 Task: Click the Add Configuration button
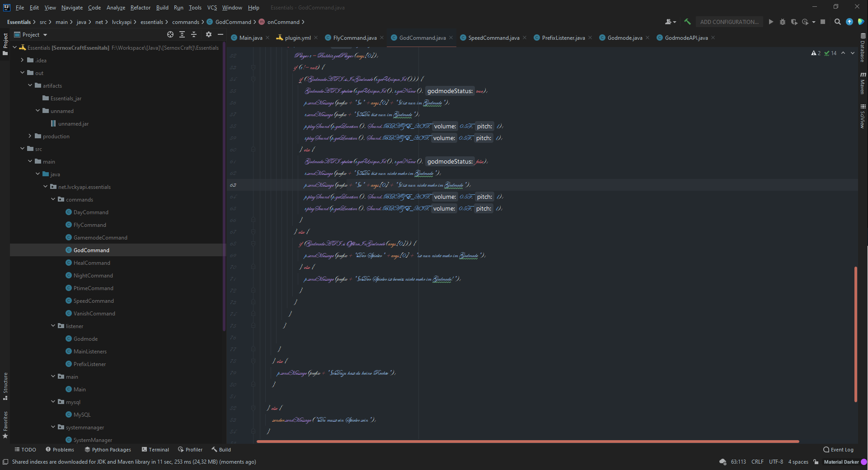pyautogui.click(x=729, y=22)
